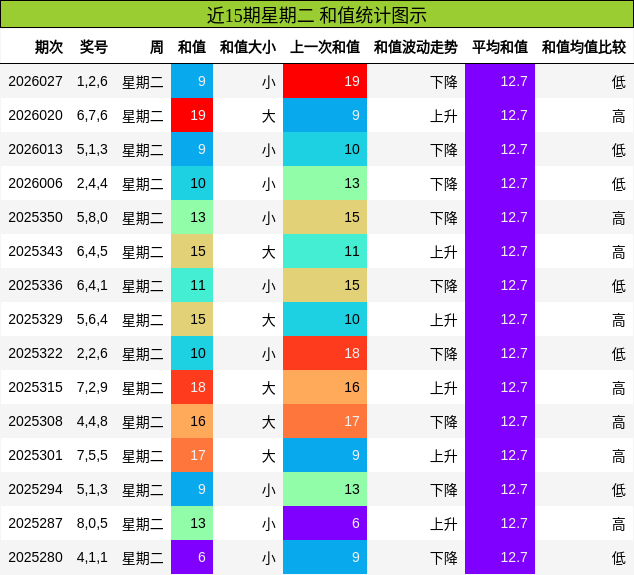The image size is (634, 575).
Task: Click the 和值大小 column header
Action: point(248,47)
